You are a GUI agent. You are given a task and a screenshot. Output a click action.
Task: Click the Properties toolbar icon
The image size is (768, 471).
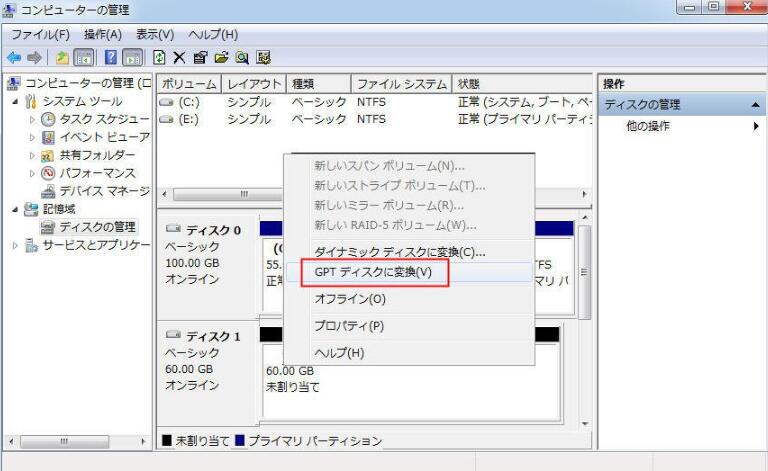pyautogui.click(x=200, y=58)
